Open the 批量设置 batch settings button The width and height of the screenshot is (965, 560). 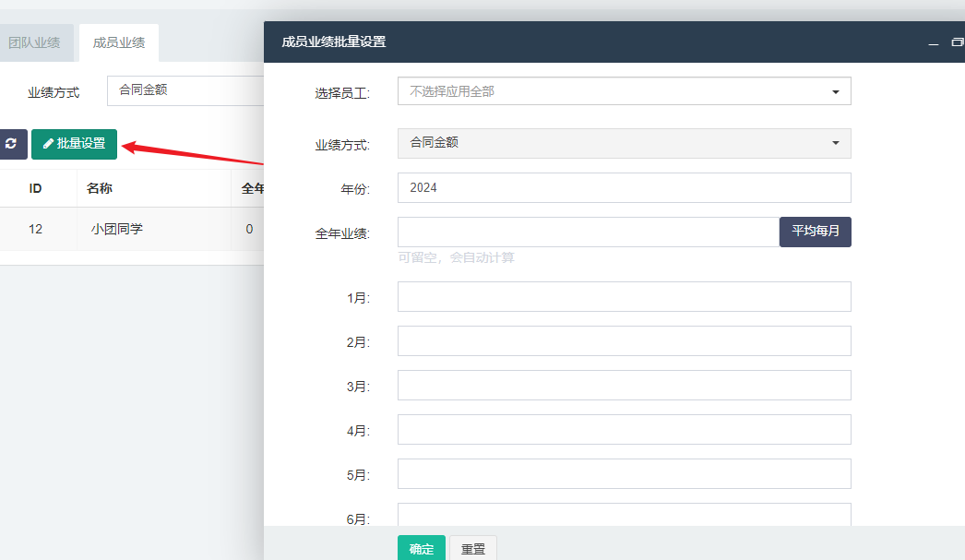tap(74, 144)
